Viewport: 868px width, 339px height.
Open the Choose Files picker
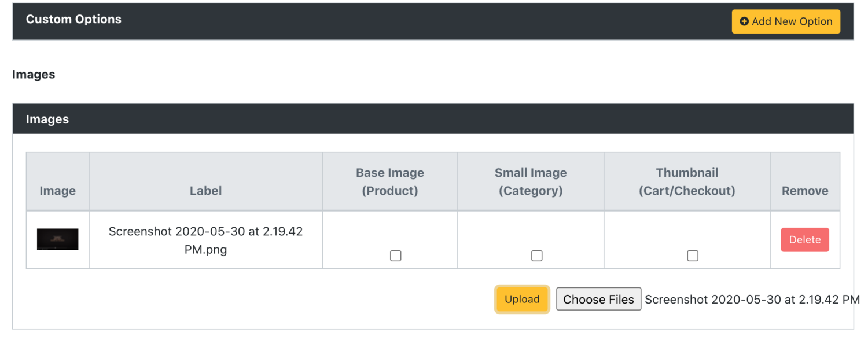coord(598,300)
